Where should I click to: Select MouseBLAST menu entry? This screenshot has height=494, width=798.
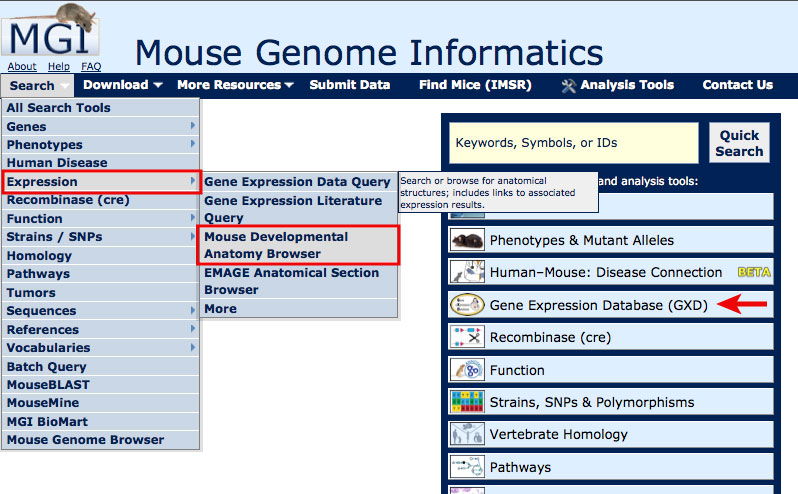[x=101, y=385]
